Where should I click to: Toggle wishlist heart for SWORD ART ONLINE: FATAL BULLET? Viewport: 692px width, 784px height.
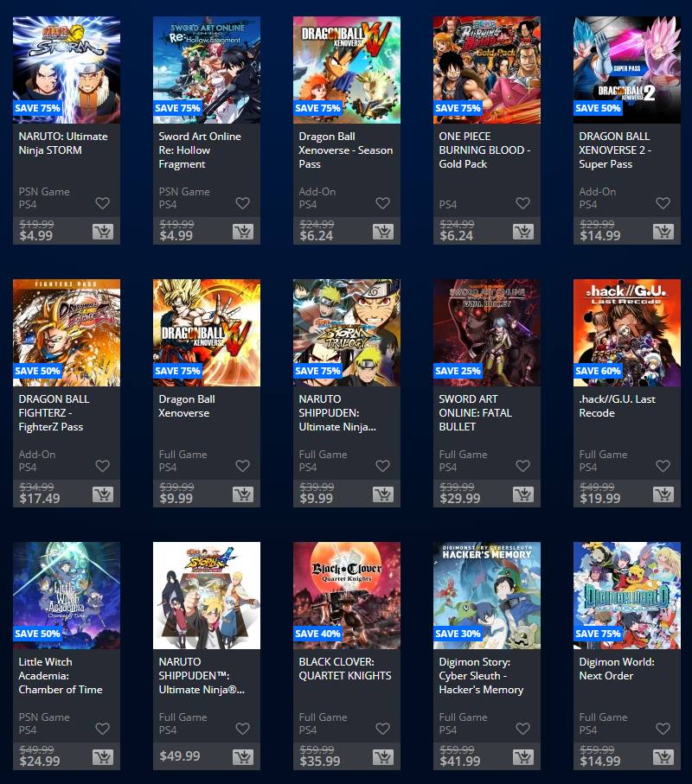(522, 466)
